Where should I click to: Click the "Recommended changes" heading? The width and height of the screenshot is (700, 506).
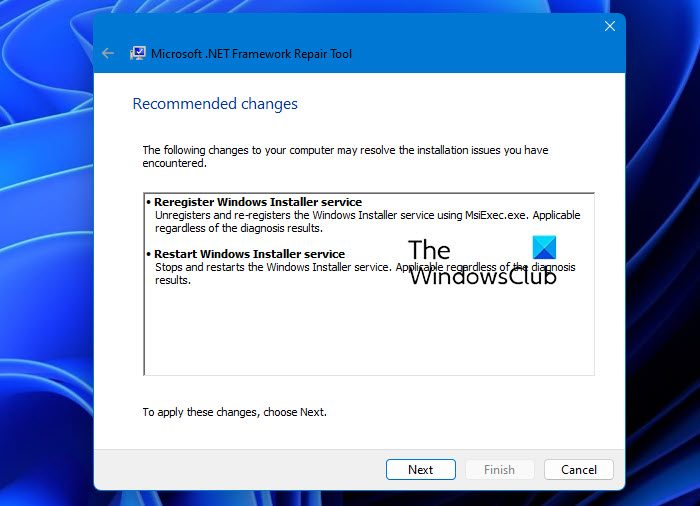[215, 104]
